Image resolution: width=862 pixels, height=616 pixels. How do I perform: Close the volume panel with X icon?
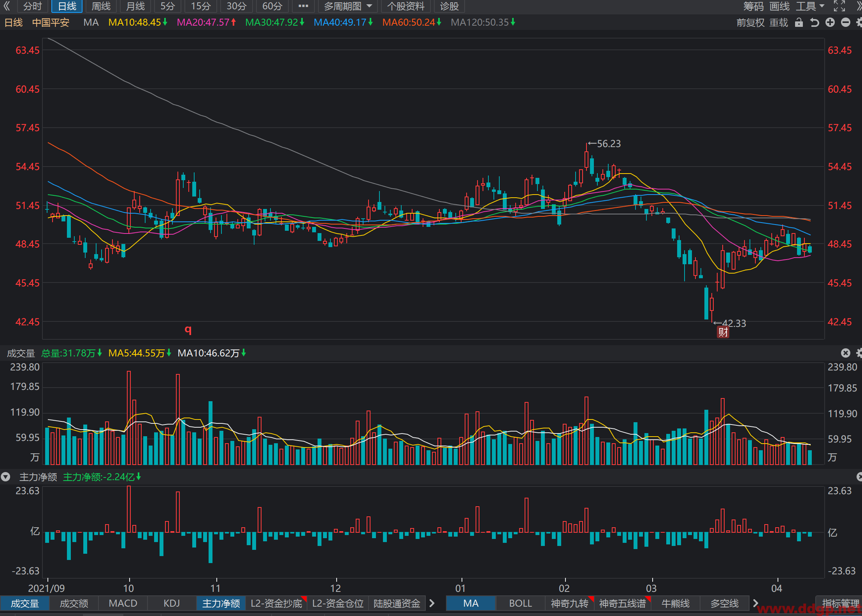coord(846,353)
